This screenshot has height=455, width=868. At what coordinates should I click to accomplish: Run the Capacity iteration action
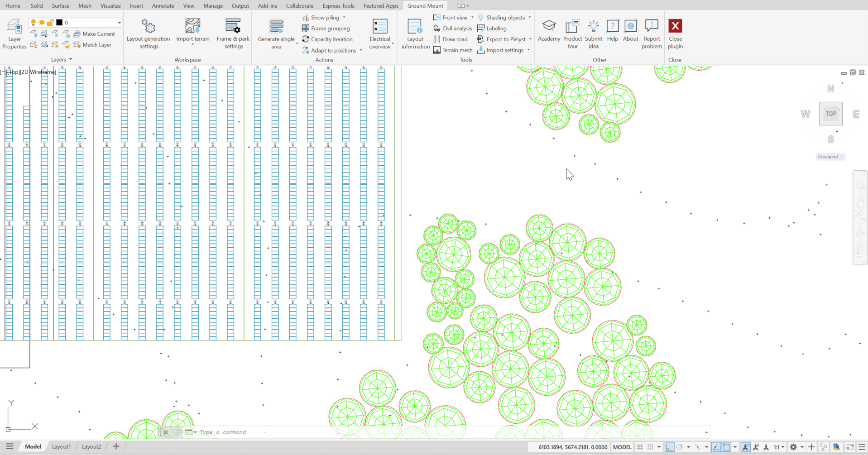point(327,39)
